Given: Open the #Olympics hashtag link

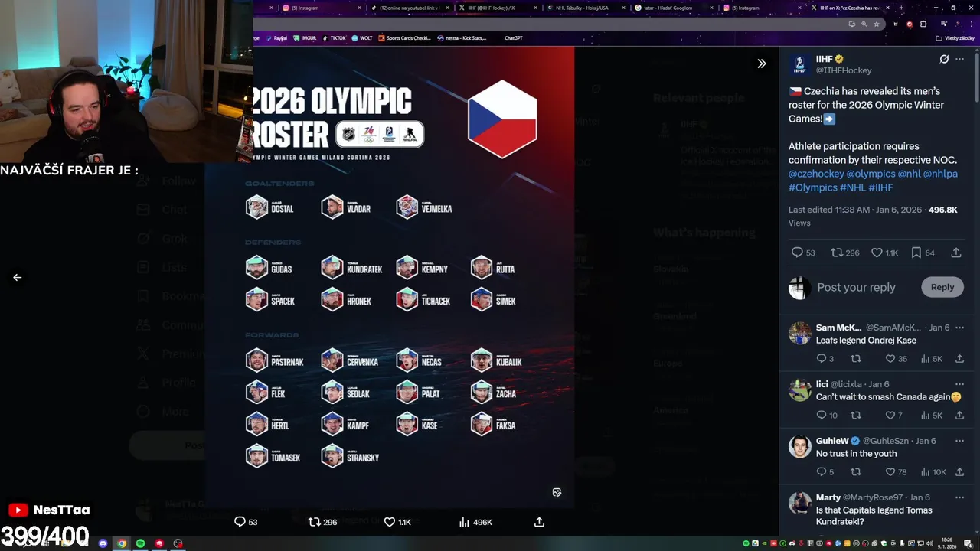Looking at the screenshot, I should point(813,187).
